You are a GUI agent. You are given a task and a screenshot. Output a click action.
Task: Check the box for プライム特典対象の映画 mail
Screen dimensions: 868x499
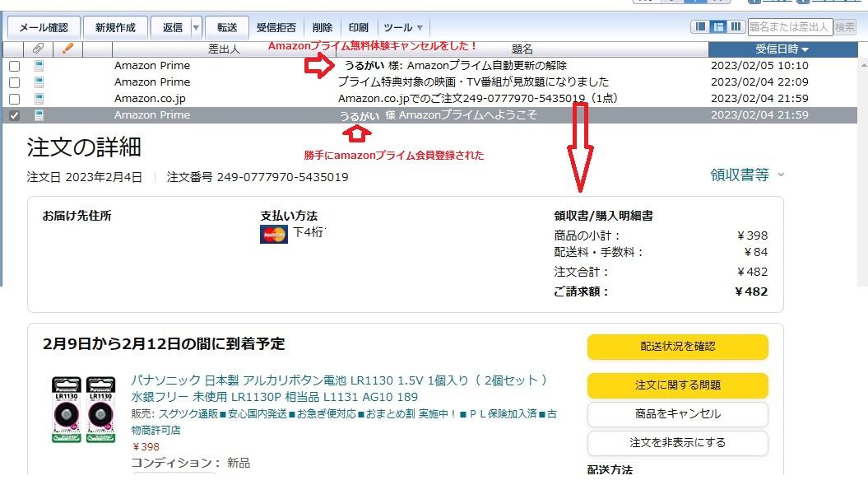click(x=14, y=82)
